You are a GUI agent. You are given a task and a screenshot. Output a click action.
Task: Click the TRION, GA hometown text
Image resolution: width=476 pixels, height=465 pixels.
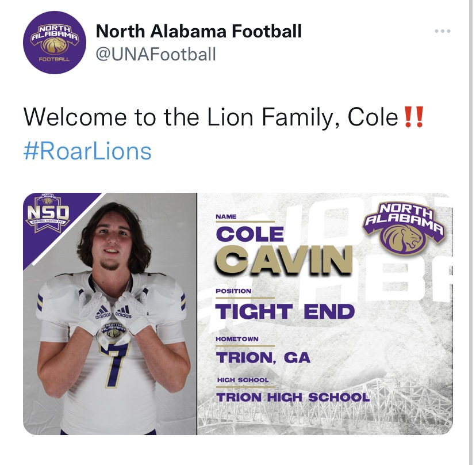coord(263,357)
